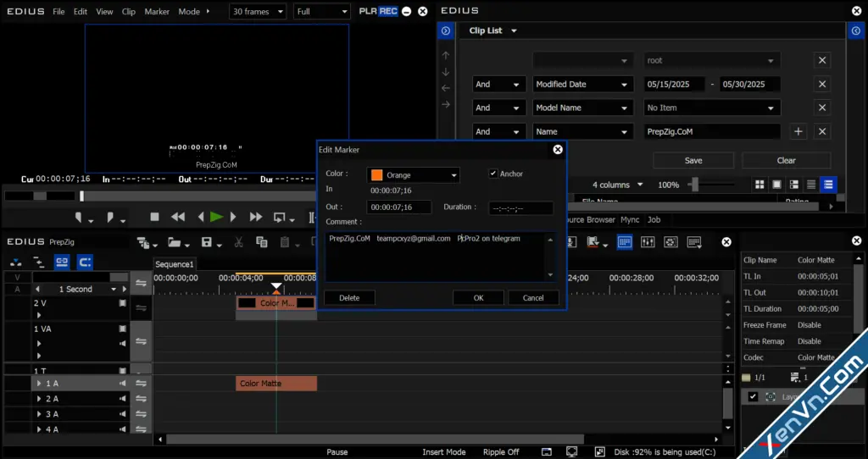Click the green Play button in player
868x459 pixels.
[216, 218]
